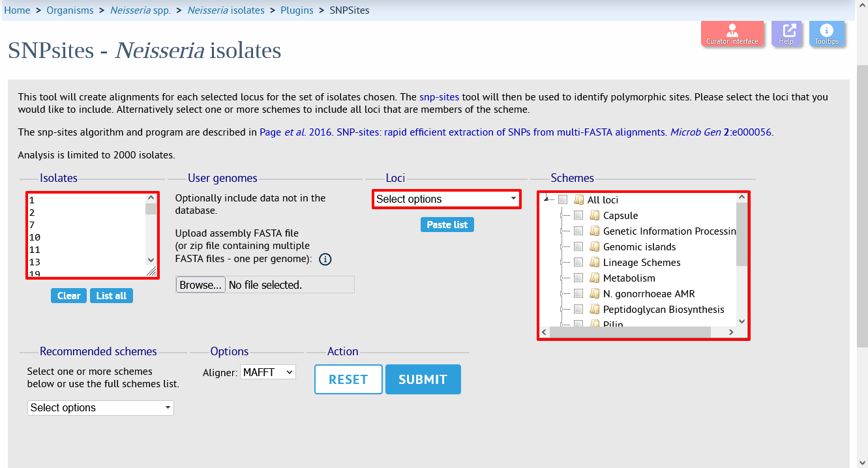
Task: Check the All loci checkbox
Action: pyautogui.click(x=563, y=199)
